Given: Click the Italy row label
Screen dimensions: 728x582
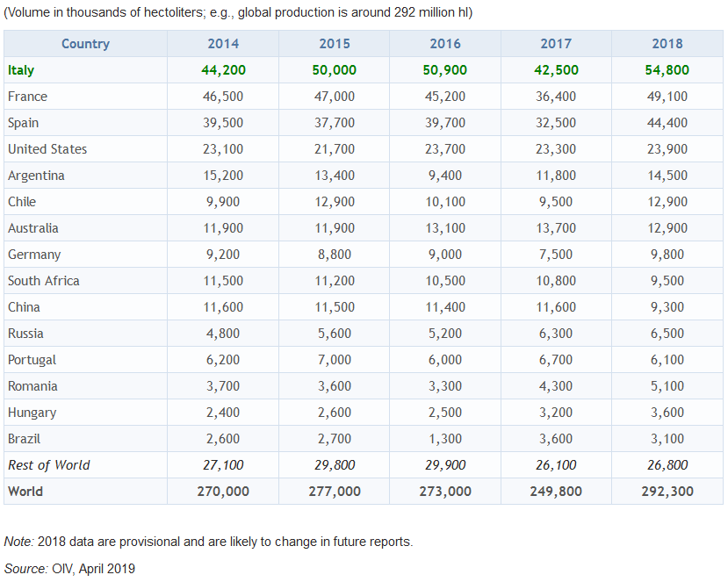Looking at the screenshot, I should click(x=21, y=70).
